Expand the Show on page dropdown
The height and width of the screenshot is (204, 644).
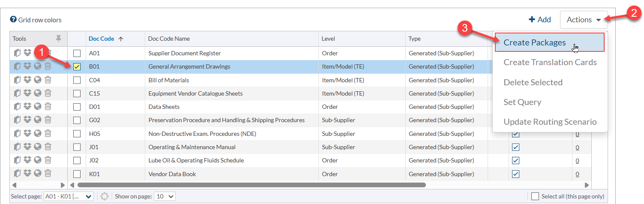pyautogui.click(x=165, y=196)
